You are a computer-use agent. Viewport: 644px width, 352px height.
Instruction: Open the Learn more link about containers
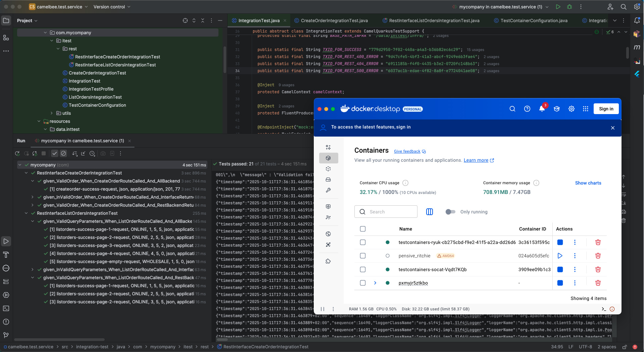coord(476,160)
